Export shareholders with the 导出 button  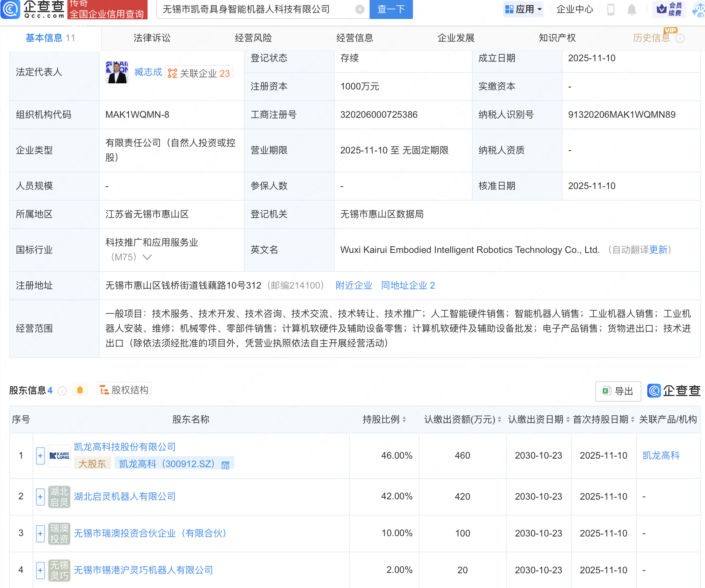[x=618, y=391]
